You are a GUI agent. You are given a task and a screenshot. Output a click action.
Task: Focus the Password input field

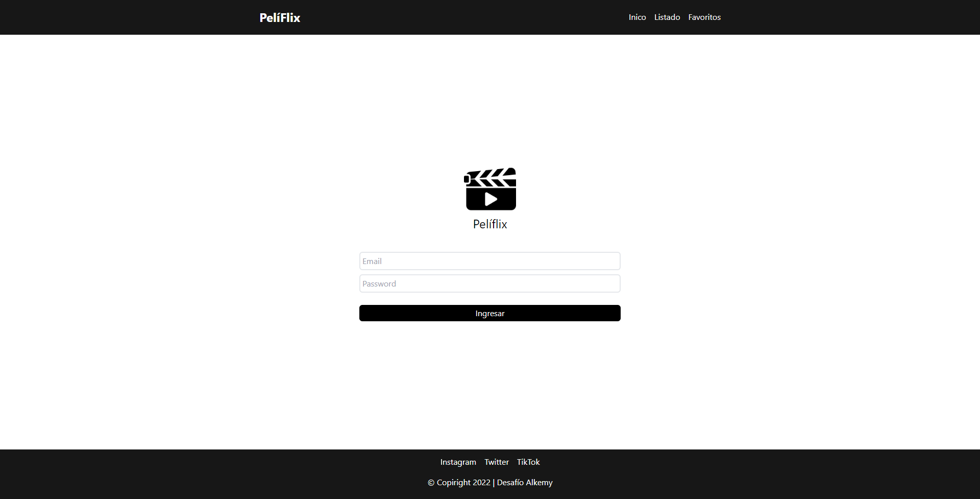tap(490, 283)
